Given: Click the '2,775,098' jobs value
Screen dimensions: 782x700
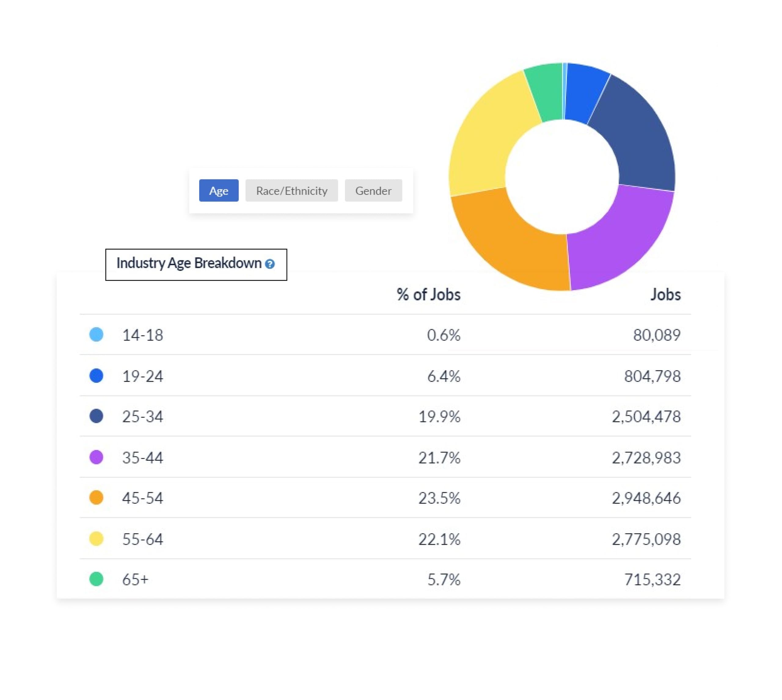Looking at the screenshot, I should [x=646, y=539].
